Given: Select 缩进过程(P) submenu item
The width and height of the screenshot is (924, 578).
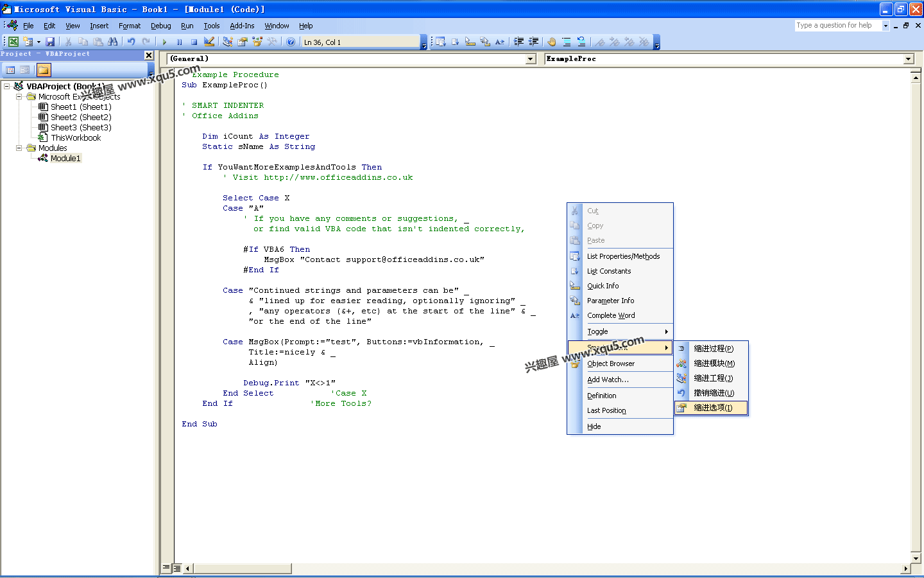Looking at the screenshot, I should point(711,349).
